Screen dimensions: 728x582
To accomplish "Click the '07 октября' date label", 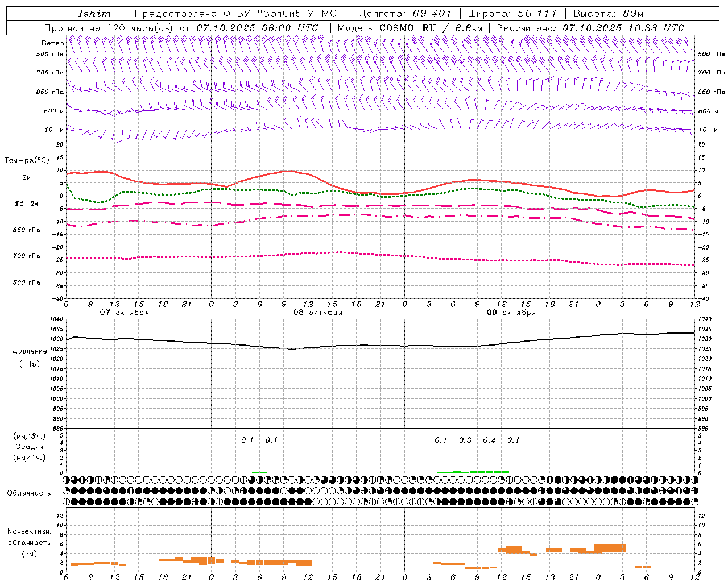I will point(125,312).
